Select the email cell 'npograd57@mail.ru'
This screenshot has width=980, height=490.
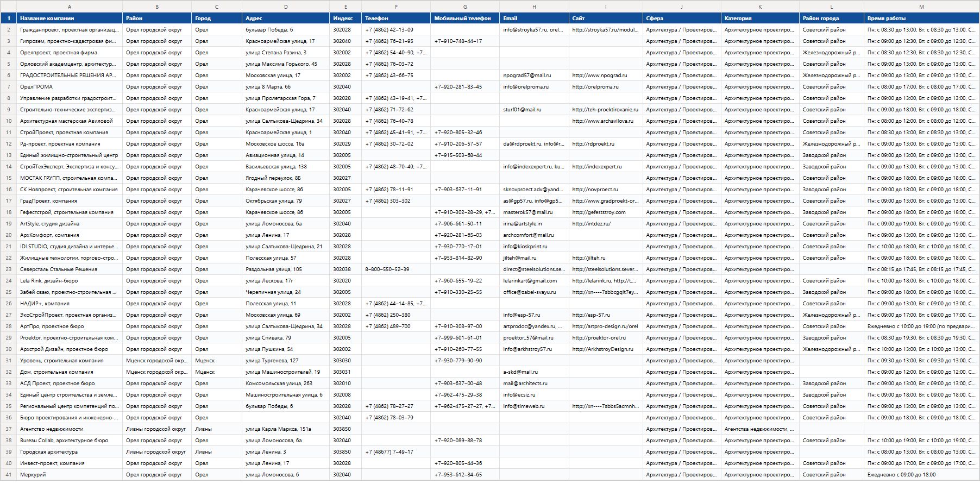click(534, 76)
